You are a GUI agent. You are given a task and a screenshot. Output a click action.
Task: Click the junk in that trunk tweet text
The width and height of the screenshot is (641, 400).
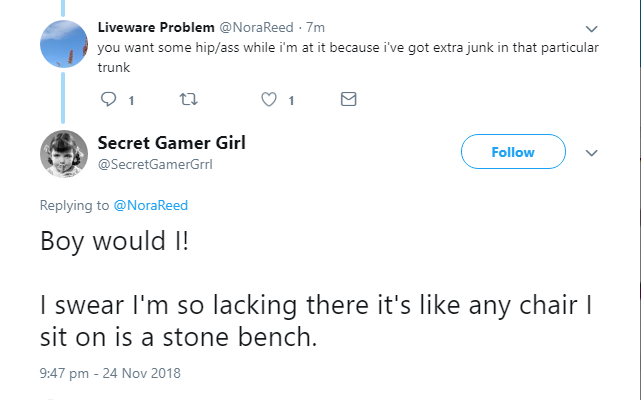tap(348, 57)
